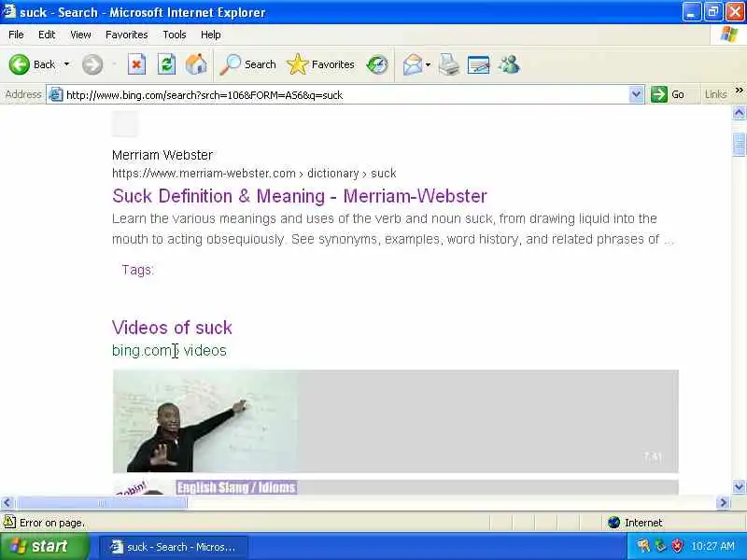This screenshot has width=747, height=560.
Task: Click the bing.com videos breadcrumb
Action: click(169, 351)
